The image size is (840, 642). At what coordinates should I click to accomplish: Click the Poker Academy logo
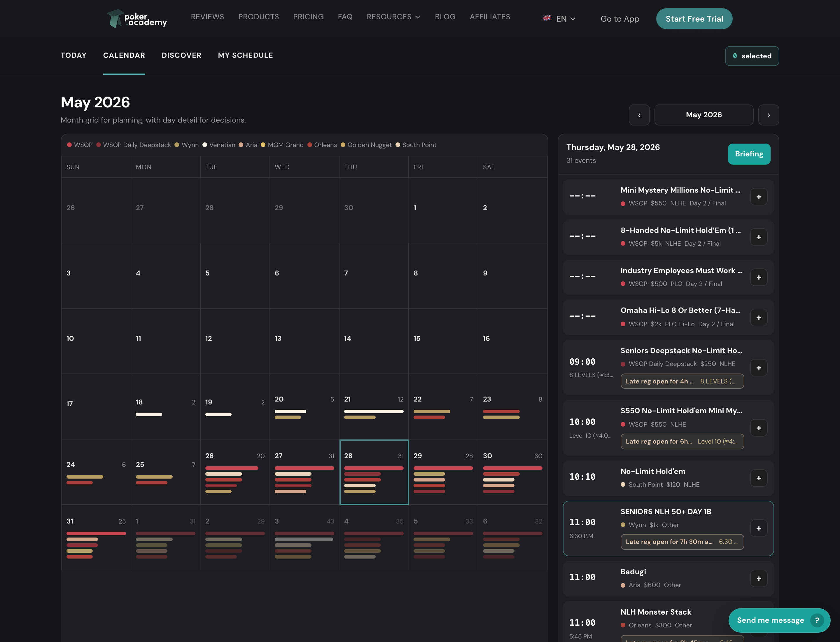point(137,18)
